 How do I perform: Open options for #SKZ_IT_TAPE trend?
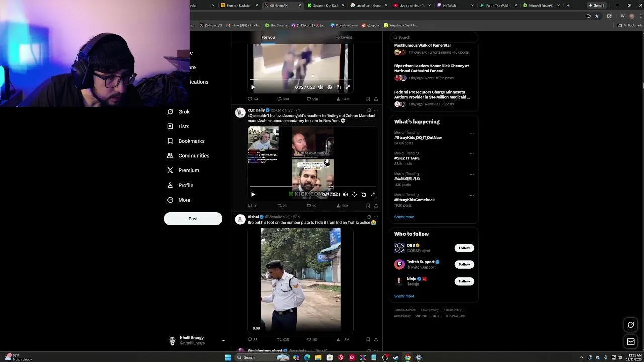coord(472,154)
